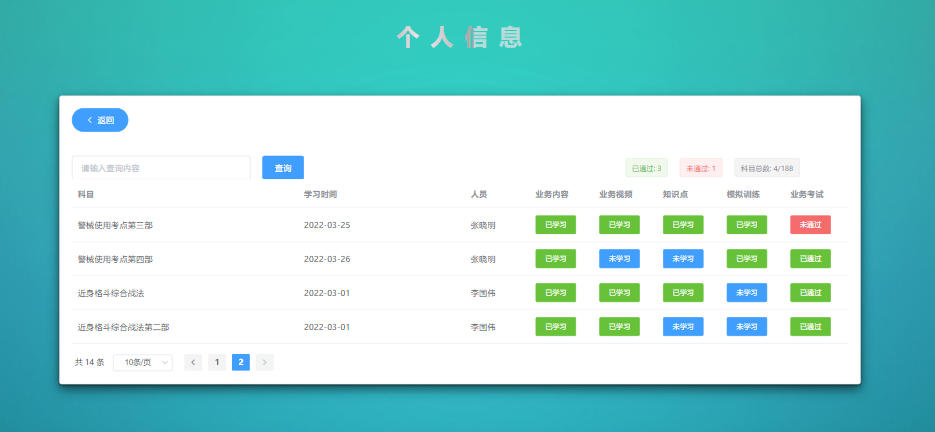935x432 pixels.
Task: Click 模拟训练 已学习 for 警械使用考点第三部
Action: point(747,225)
